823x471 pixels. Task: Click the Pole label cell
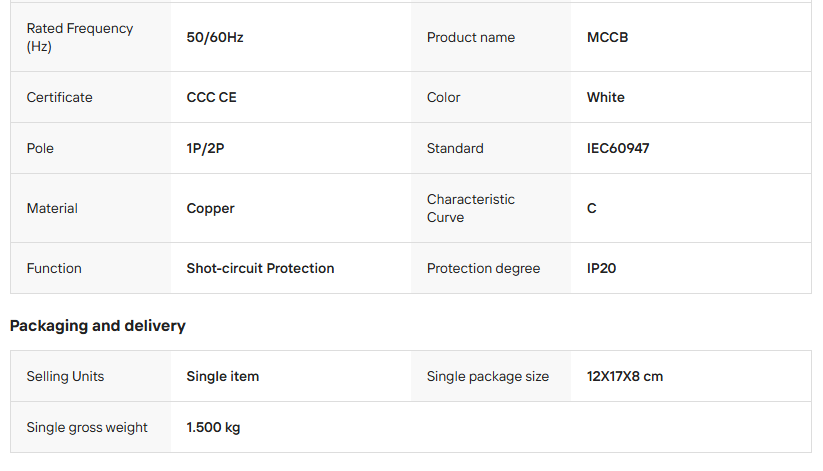tap(40, 148)
